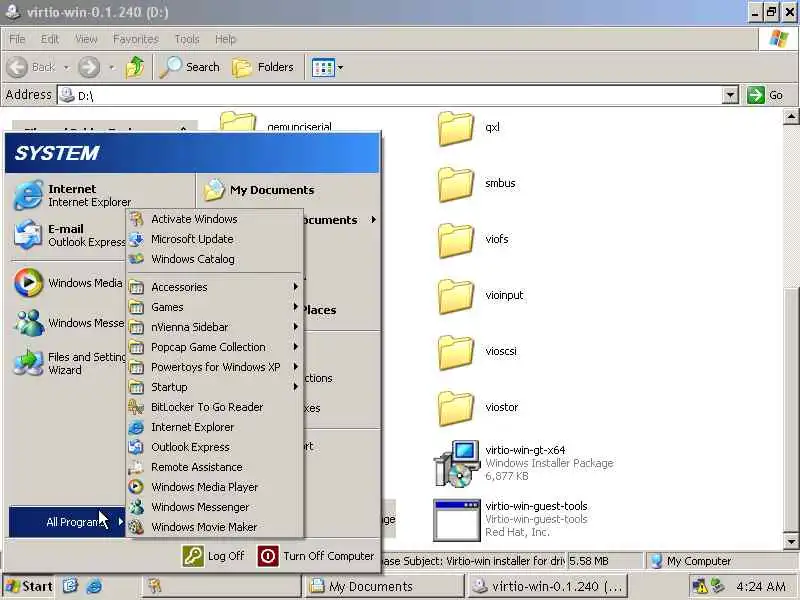
Task: Select the viofs folder
Action: click(473, 239)
